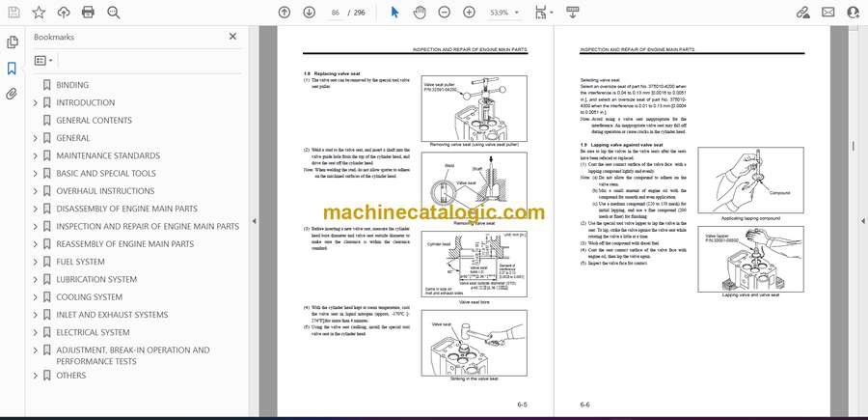
Task: Click the upload to cloud icon
Action: pyautogui.click(x=64, y=13)
